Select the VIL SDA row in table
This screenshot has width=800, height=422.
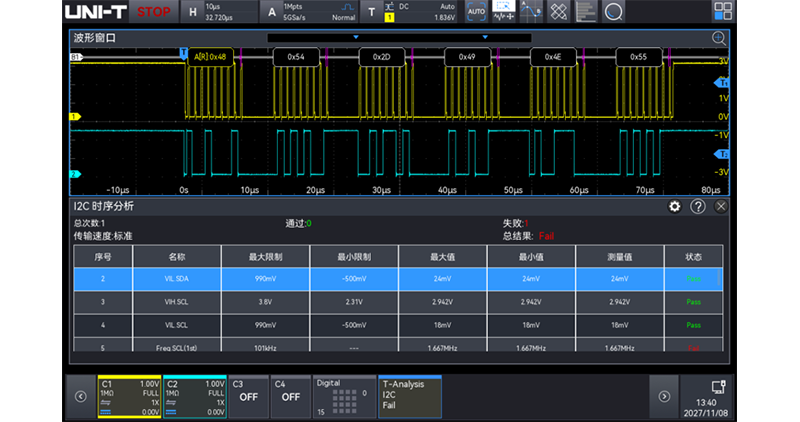click(x=396, y=279)
